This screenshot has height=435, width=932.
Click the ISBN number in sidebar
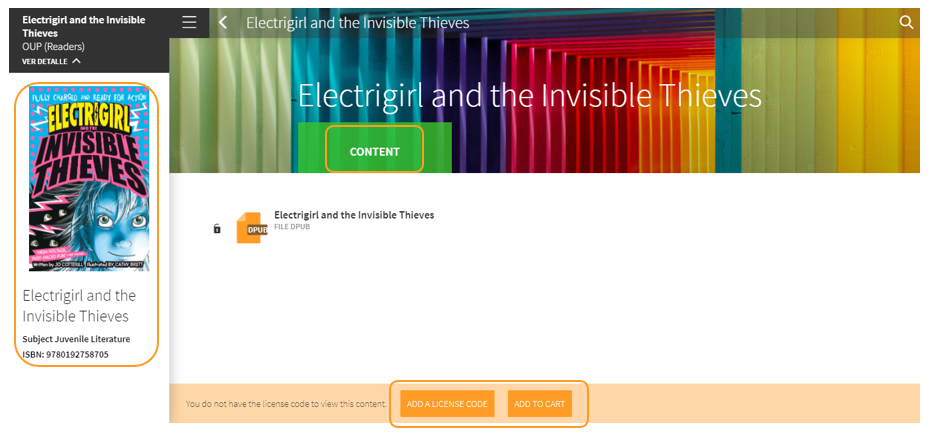point(66,354)
